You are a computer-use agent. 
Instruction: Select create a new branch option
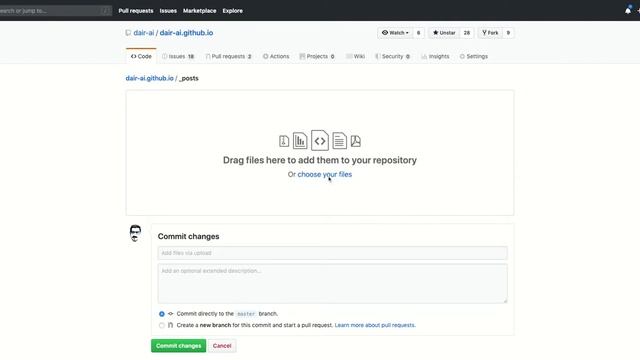coord(162,325)
